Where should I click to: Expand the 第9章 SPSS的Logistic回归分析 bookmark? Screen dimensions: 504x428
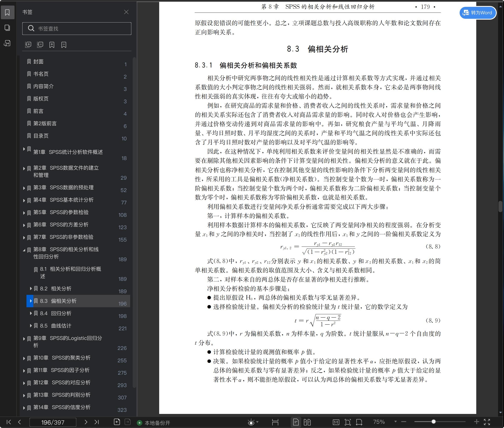coord(24,339)
